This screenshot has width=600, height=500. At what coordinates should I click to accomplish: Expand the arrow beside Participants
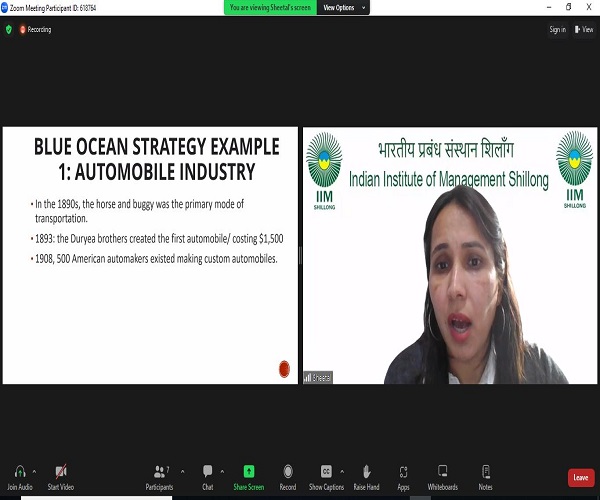point(183,472)
